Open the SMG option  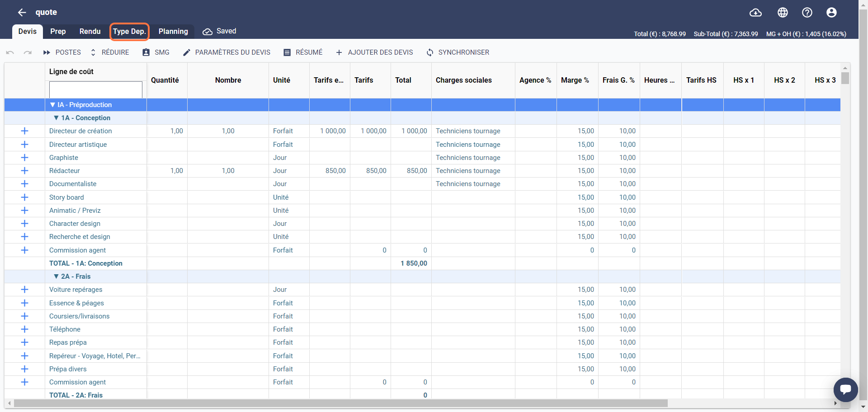156,52
